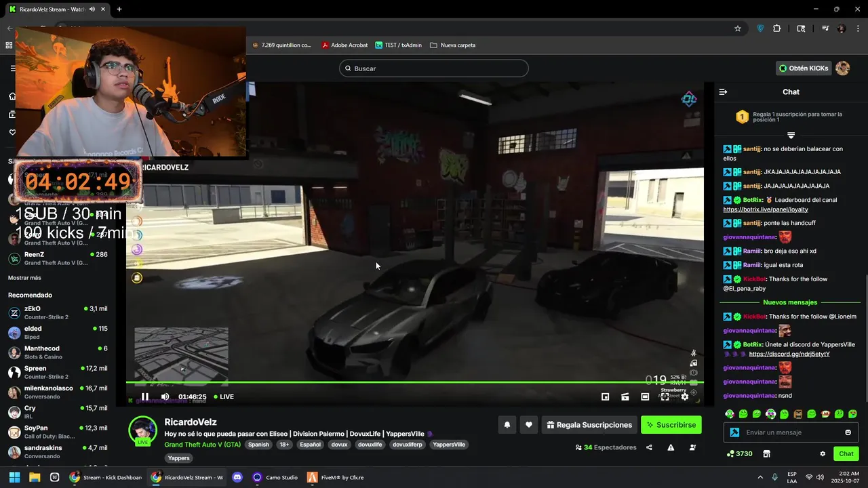The height and width of the screenshot is (488, 868).
Task: Open a new Chrome tab
Action: pyautogui.click(x=119, y=9)
